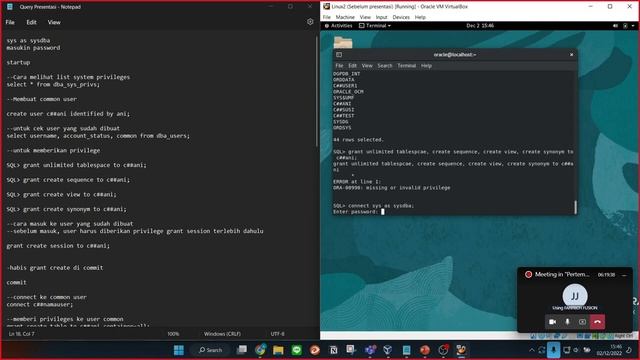Close the oracle@localhost terminal window

coord(571,55)
